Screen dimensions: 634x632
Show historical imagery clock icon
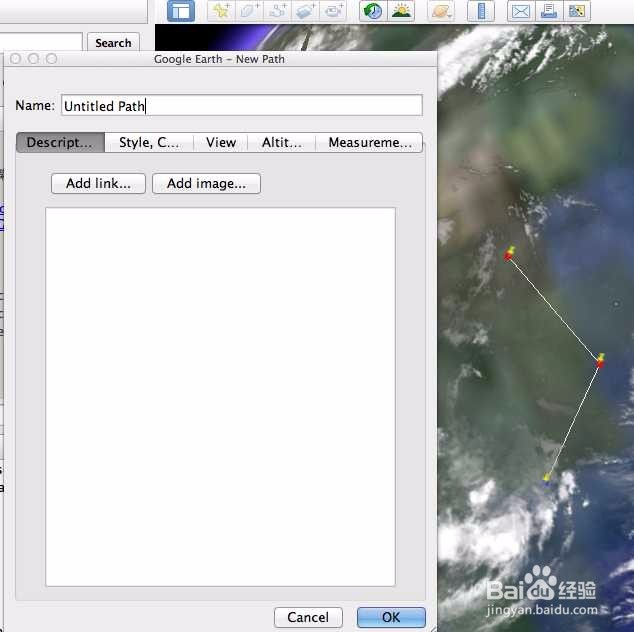tap(373, 11)
